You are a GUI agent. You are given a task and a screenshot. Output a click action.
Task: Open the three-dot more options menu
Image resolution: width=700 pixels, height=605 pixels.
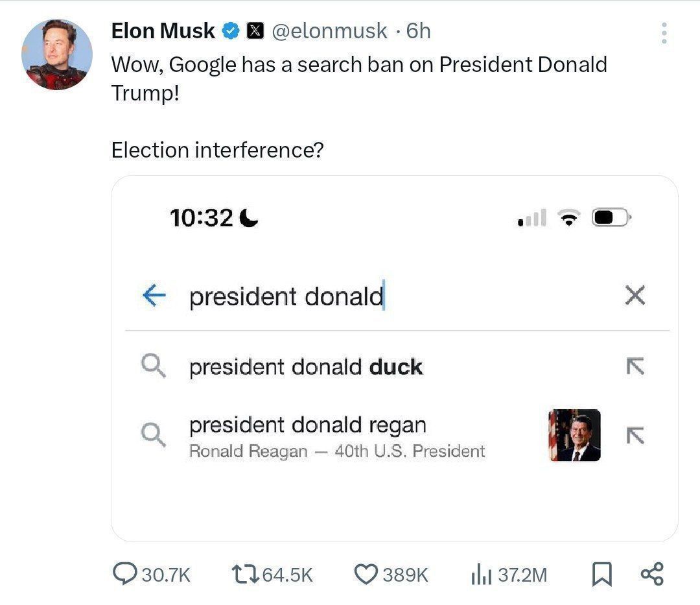click(x=664, y=33)
